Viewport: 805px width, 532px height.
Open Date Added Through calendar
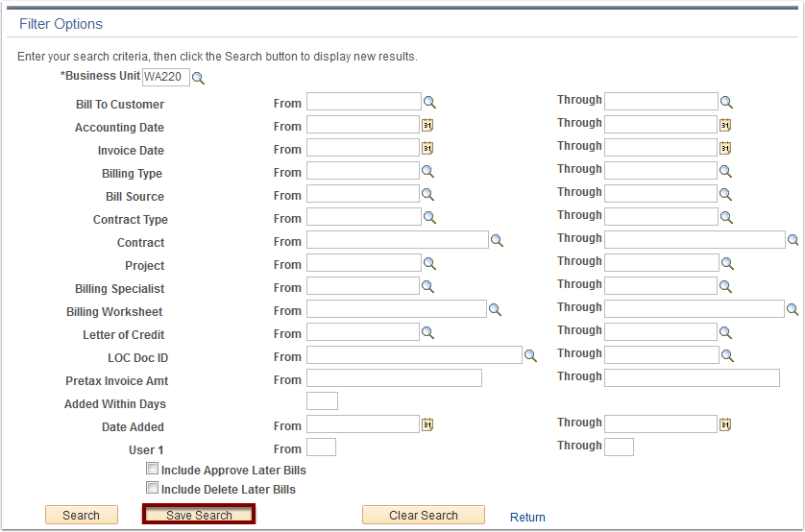[725, 424]
